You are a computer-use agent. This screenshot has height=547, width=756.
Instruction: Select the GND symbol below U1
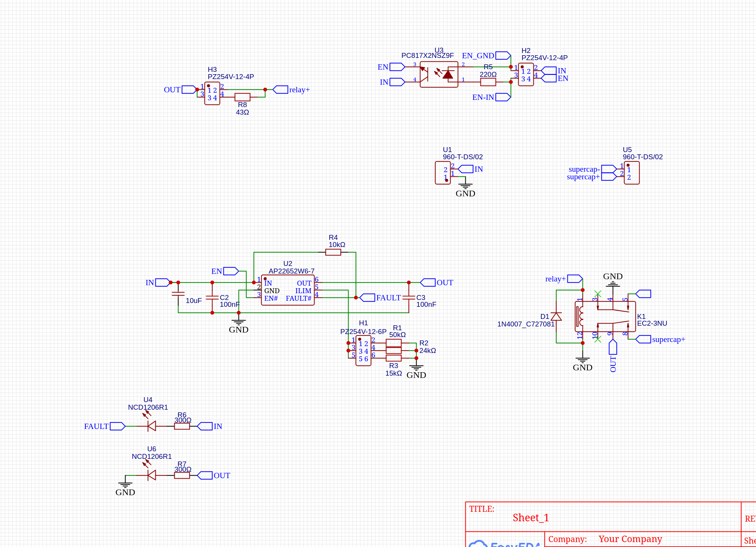pyautogui.click(x=465, y=186)
